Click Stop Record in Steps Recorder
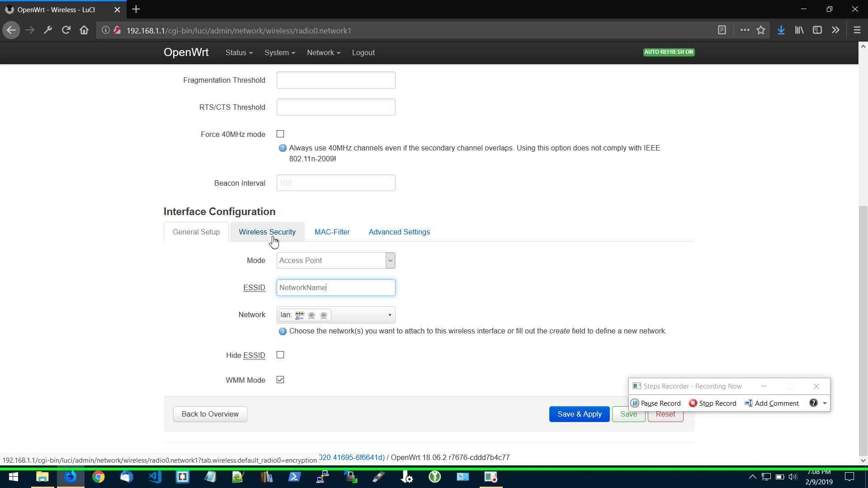 pos(712,403)
